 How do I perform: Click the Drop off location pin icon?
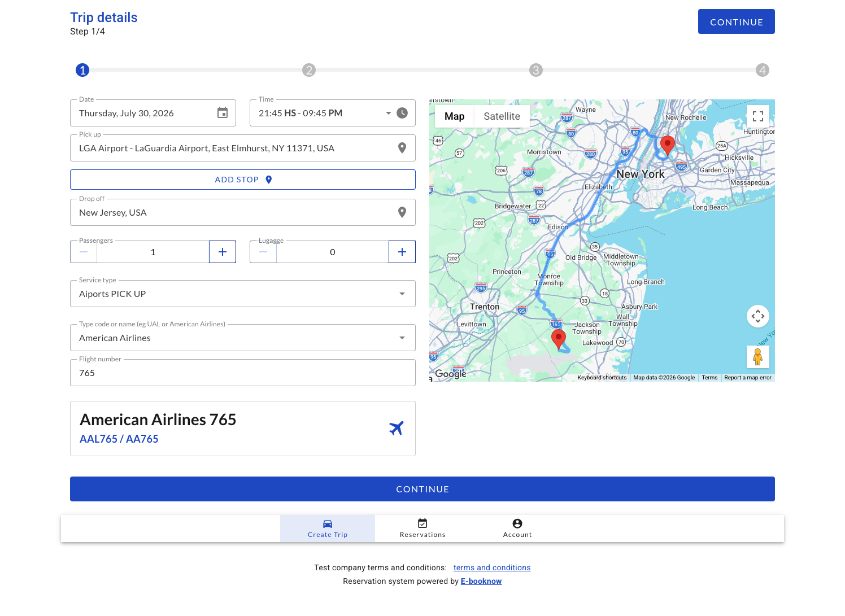pyautogui.click(x=402, y=212)
